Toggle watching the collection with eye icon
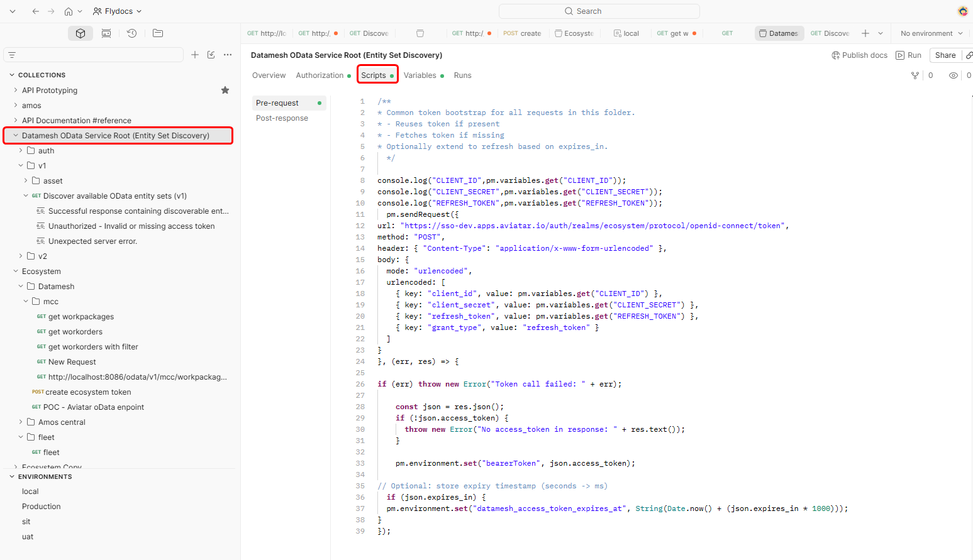Image resolution: width=973 pixels, height=560 pixels. pos(954,75)
